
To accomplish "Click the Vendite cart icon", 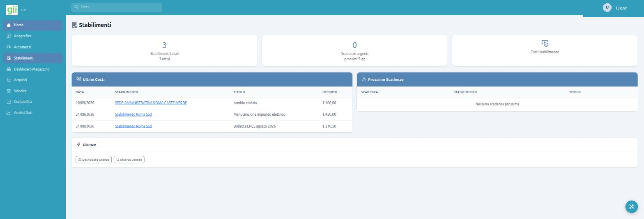I will [x=9, y=91].
